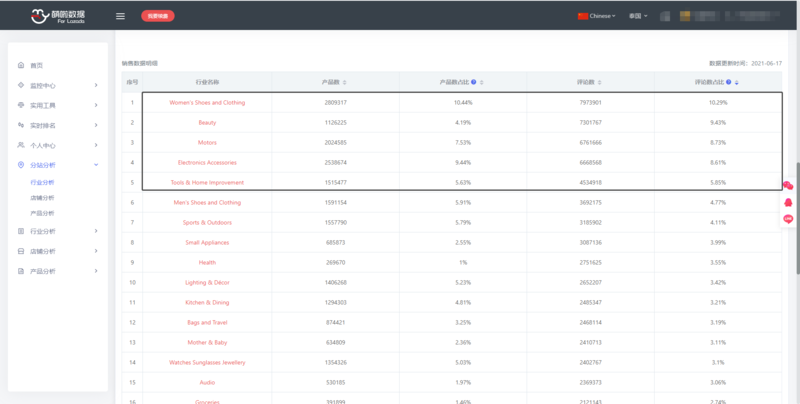
Task: Select 店铺分析 submenu item
Action: point(42,198)
